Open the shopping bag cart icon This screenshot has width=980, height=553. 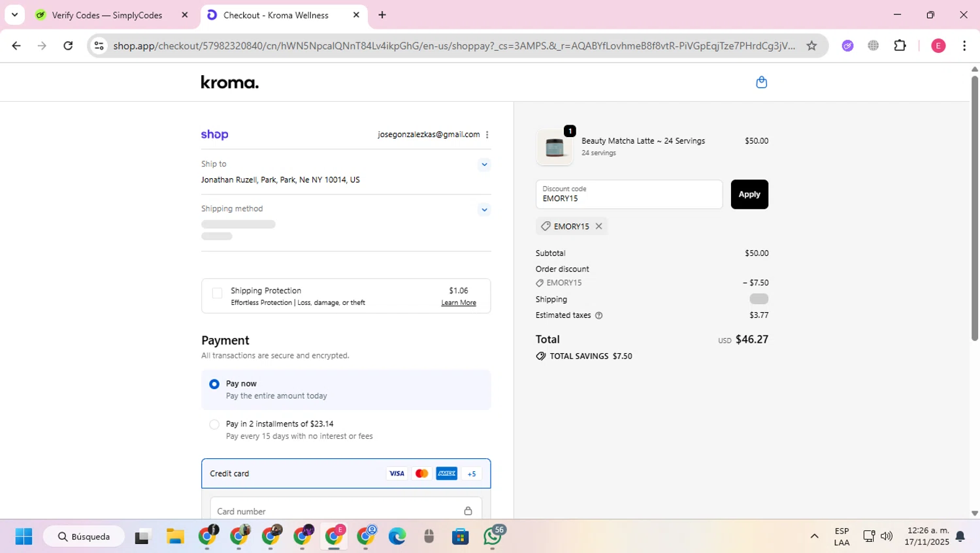click(761, 82)
